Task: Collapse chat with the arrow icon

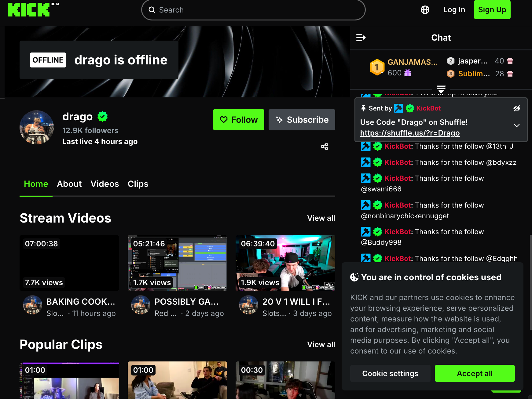Action: pos(361,38)
